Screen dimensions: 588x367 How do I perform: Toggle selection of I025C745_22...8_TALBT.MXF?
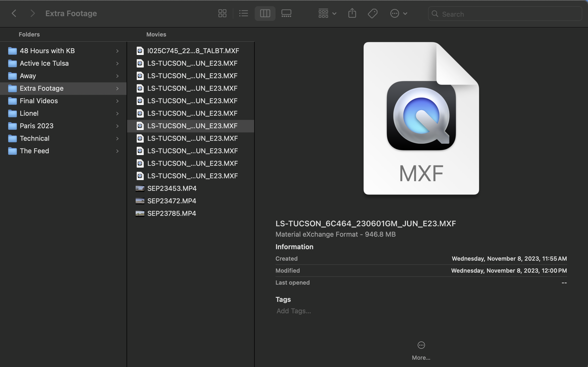(x=193, y=51)
